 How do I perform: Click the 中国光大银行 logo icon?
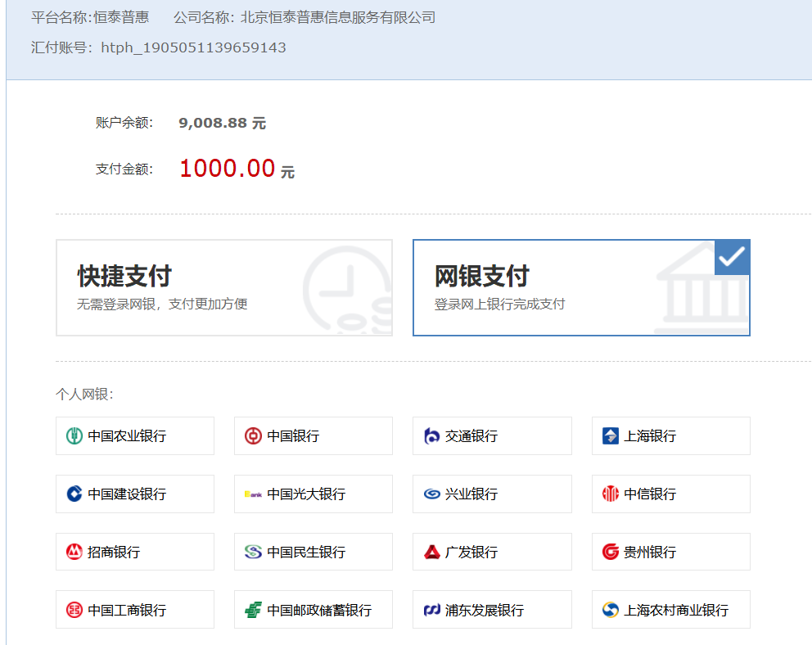pos(253,494)
